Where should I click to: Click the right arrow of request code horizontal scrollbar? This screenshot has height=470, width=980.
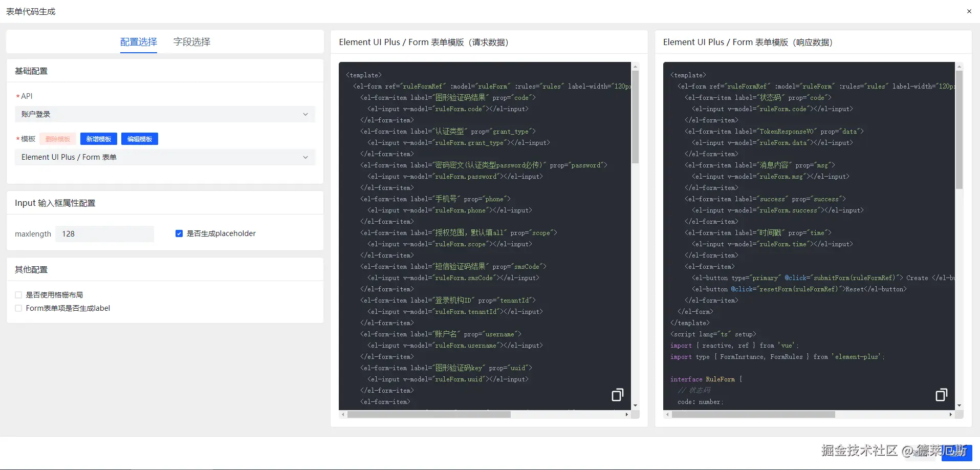(627, 415)
